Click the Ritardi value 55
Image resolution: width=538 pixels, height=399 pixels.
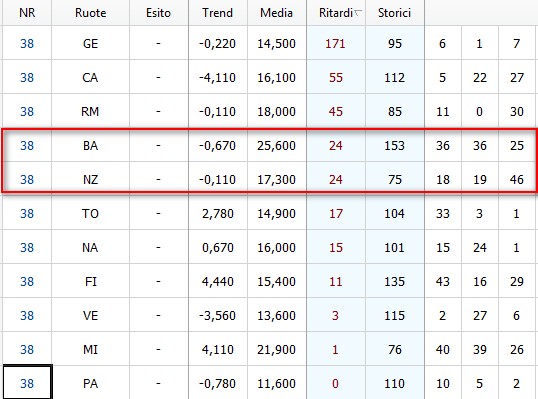[336, 78]
